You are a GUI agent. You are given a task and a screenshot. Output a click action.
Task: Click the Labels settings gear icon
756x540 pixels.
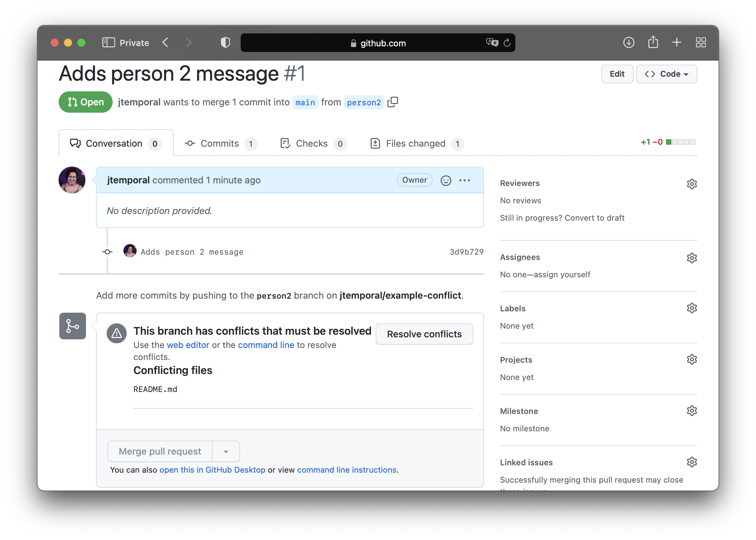pos(691,309)
